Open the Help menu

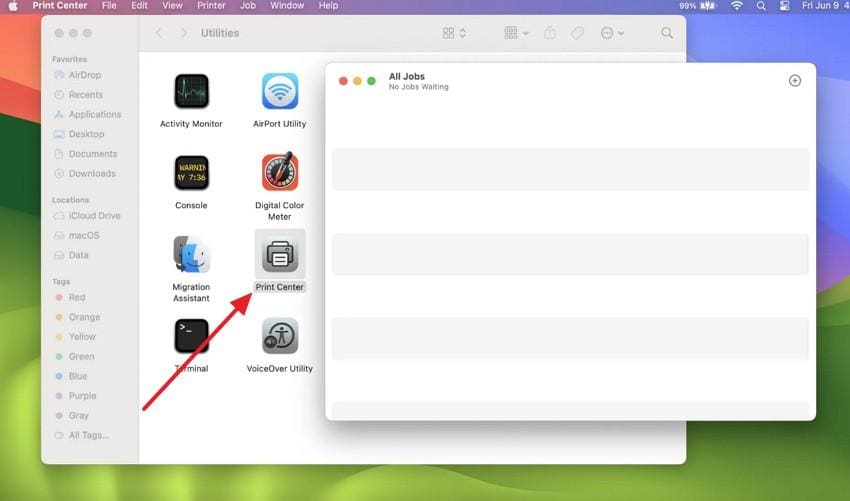tap(329, 5)
